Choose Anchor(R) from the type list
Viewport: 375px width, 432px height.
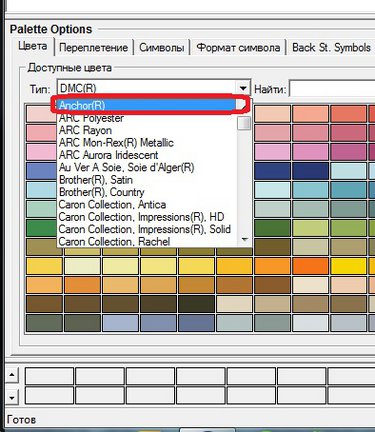click(x=147, y=105)
